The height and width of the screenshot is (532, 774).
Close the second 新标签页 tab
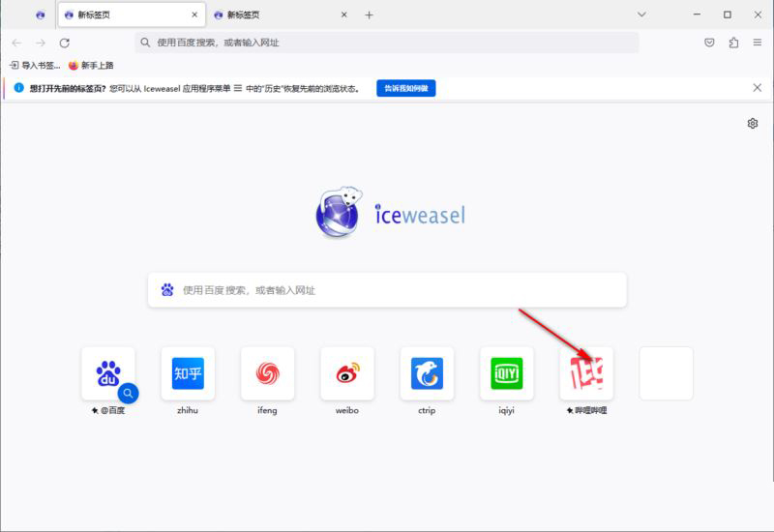344,15
